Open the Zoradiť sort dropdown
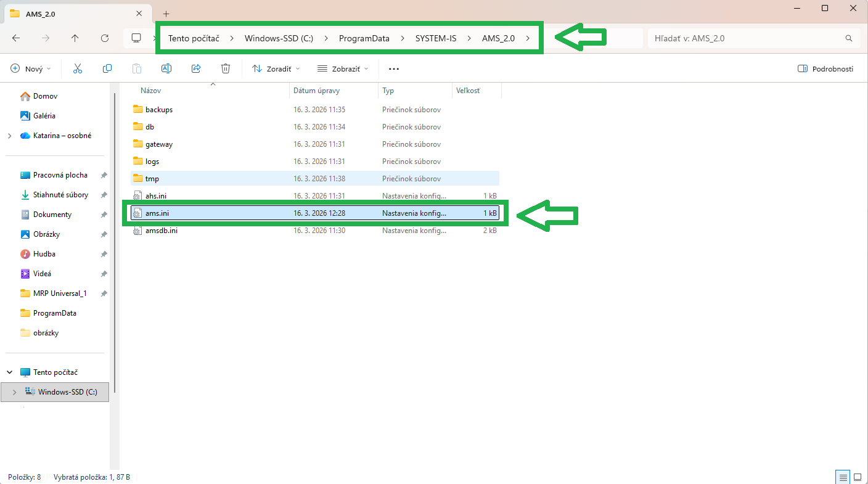The width and height of the screenshot is (868, 484). [276, 68]
